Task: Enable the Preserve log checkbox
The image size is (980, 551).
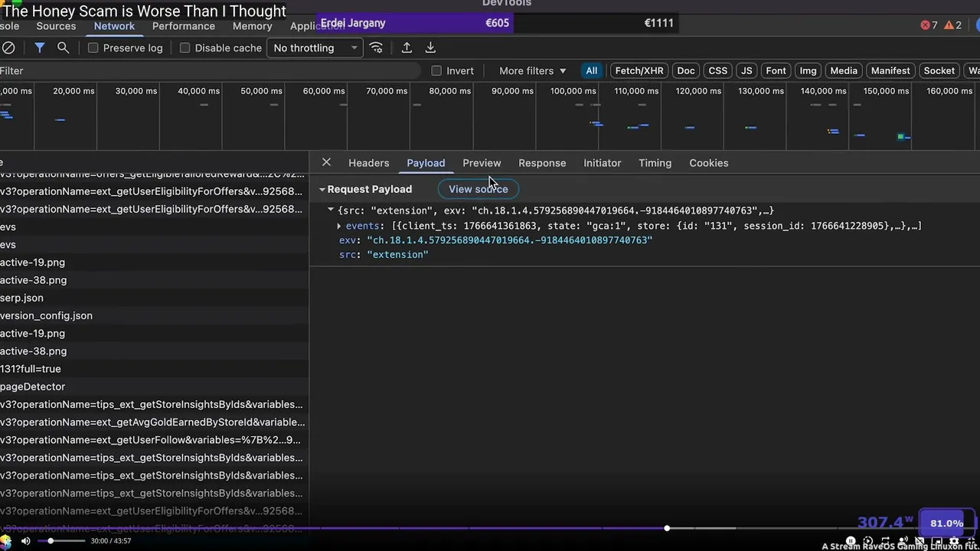Action: [93, 47]
